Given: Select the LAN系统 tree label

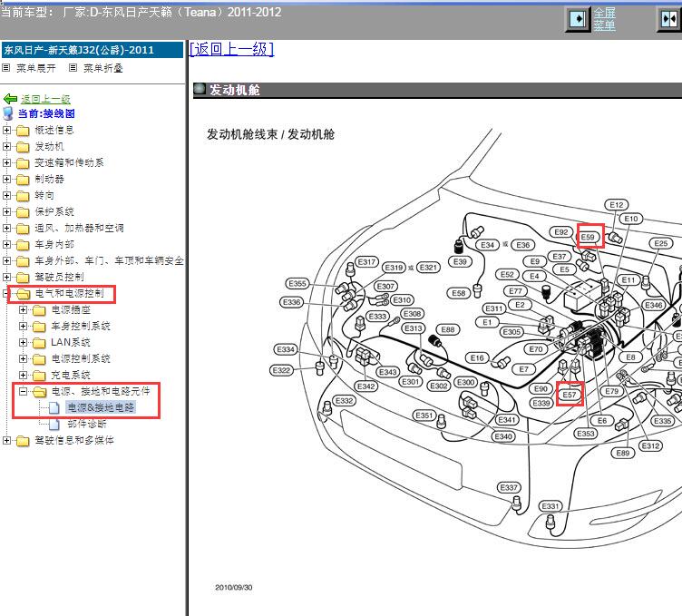Looking at the screenshot, I should [x=71, y=342].
